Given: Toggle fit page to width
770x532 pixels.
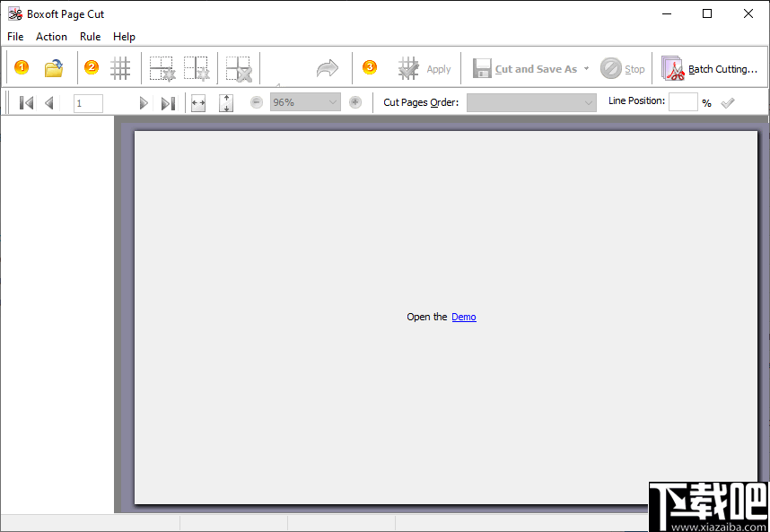Looking at the screenshot, I should pyautogui.click(x=198, y=102).
